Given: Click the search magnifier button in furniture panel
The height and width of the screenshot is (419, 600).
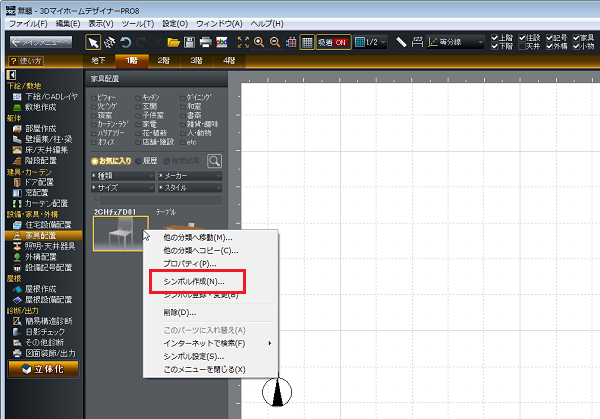Looking at the screenshot, I should 214,160.
